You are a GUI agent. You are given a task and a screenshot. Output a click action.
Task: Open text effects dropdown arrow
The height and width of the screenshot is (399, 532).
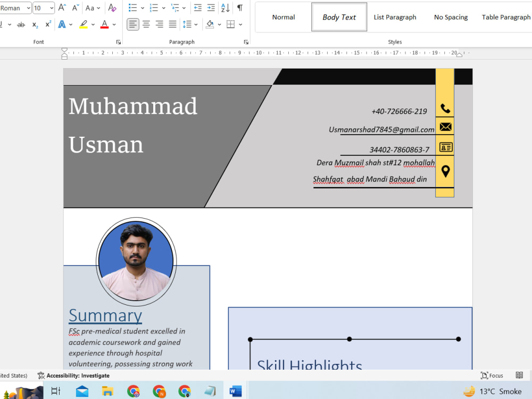tap(71, 24)
